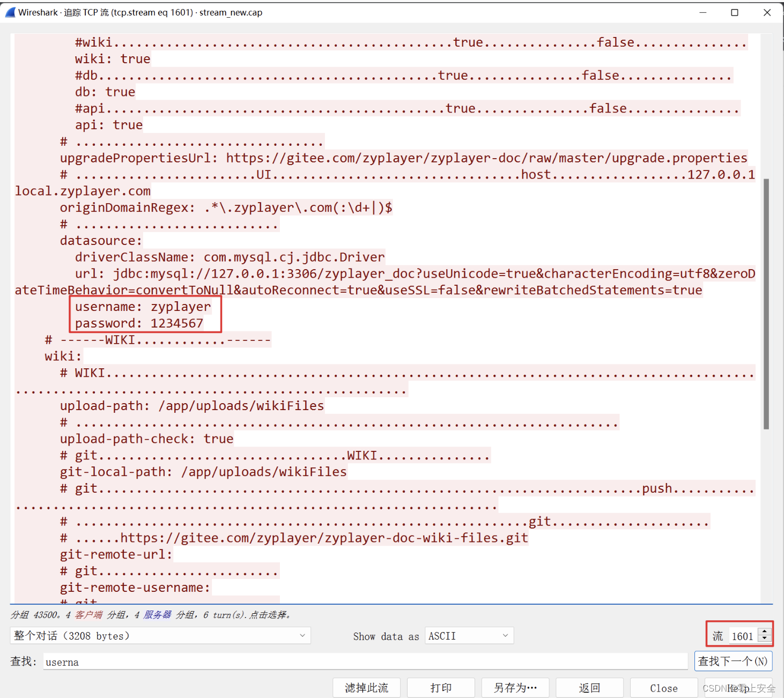
Task: Click the 'driverClassName: com.mysql.cj.jdbc.Driver' line
Action: 230,257
